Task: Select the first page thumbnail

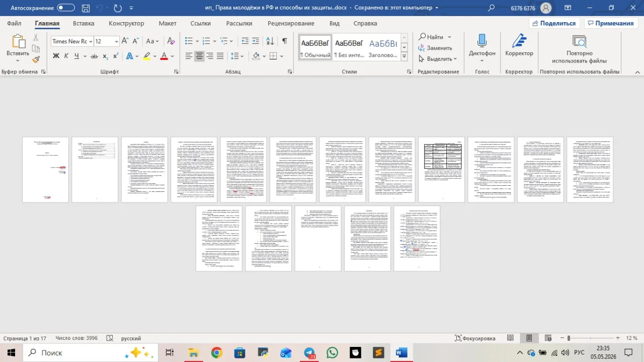Action: (x=45, y=170)
